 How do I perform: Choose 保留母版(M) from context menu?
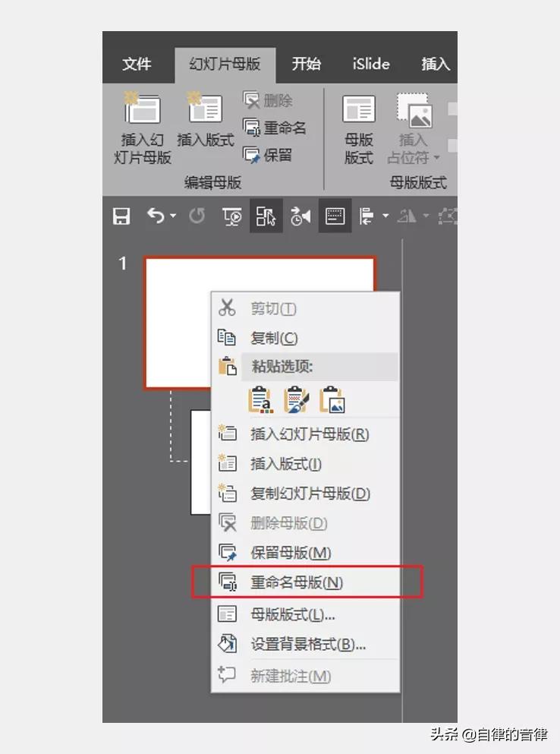coord(305,553)
